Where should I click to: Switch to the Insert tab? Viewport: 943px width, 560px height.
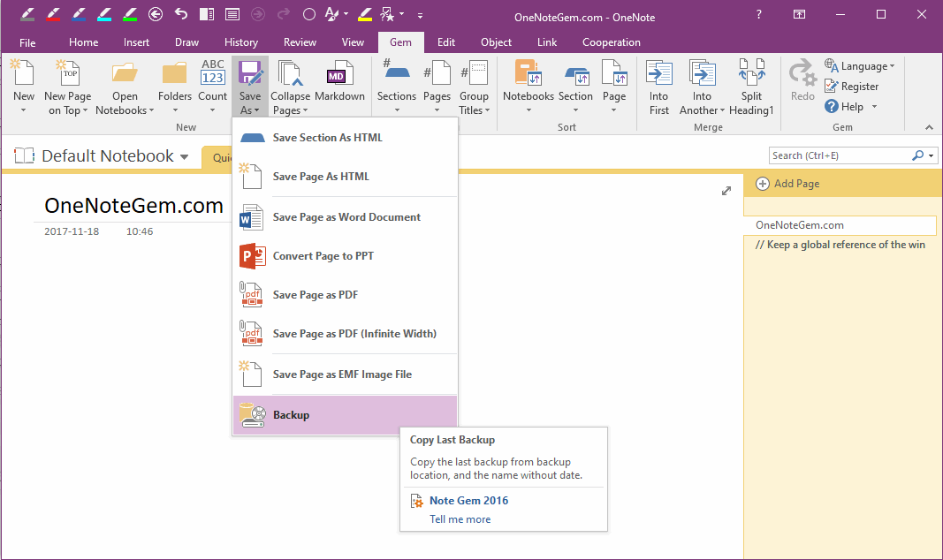tap(136, 42)
